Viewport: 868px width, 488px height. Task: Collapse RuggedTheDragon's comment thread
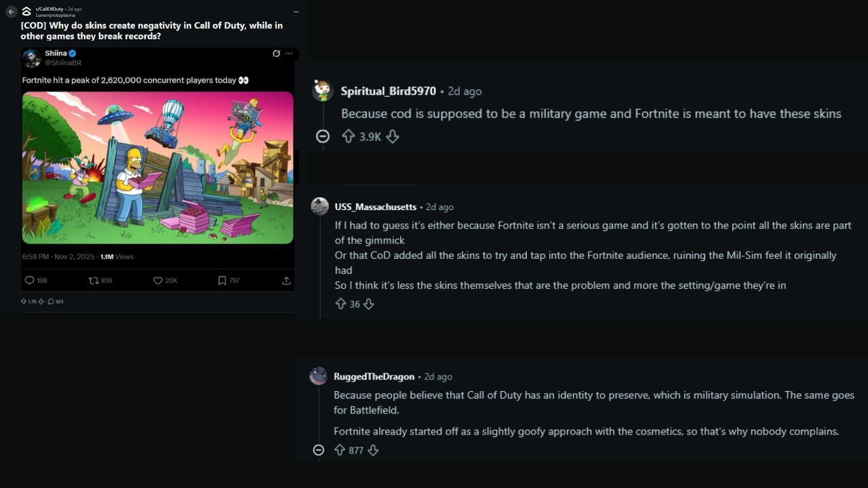319,450
